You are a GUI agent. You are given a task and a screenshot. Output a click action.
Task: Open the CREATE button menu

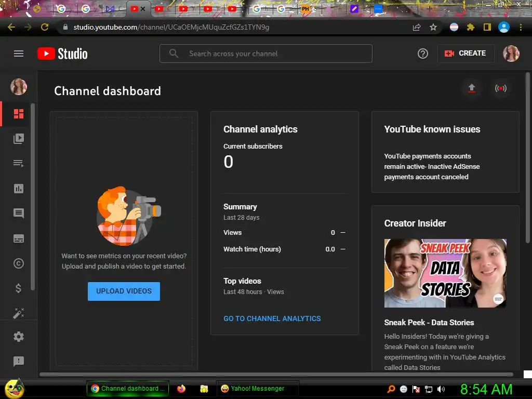(x=465, y=54)
